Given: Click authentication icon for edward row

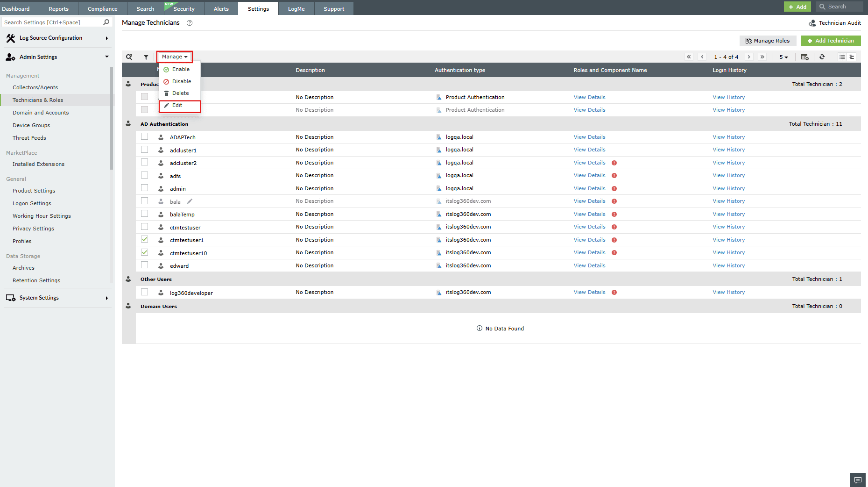Looking at the screenshot, I should (439, 265).
